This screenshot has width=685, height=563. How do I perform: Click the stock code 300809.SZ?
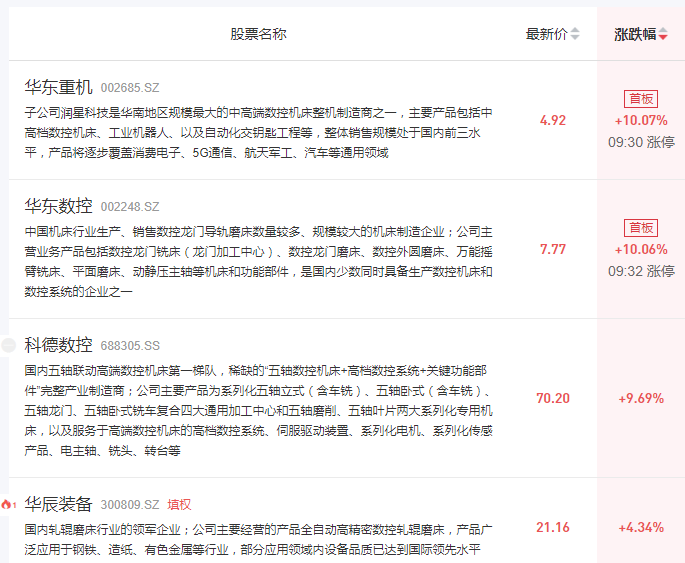click(x=130, y=505)
